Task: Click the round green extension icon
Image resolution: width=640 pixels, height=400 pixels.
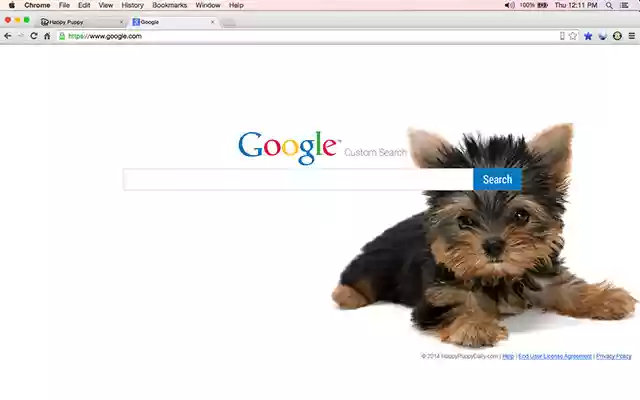Action: pos(617,36)
